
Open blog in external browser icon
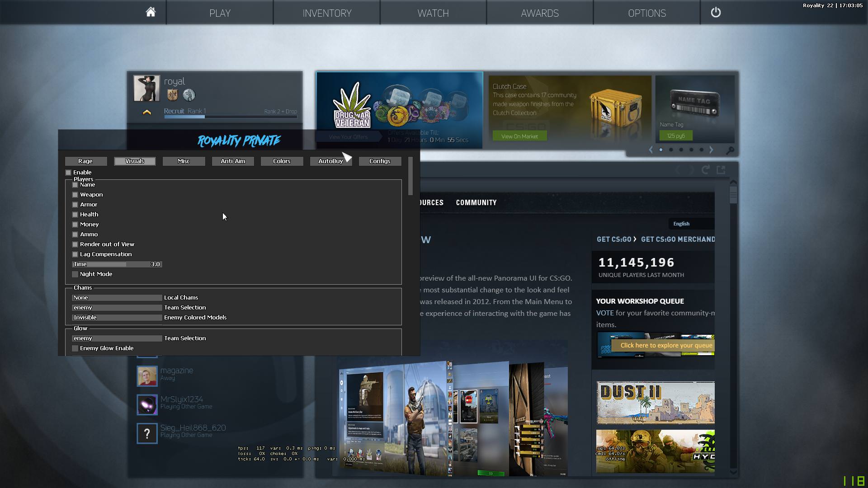coord(721,170)
